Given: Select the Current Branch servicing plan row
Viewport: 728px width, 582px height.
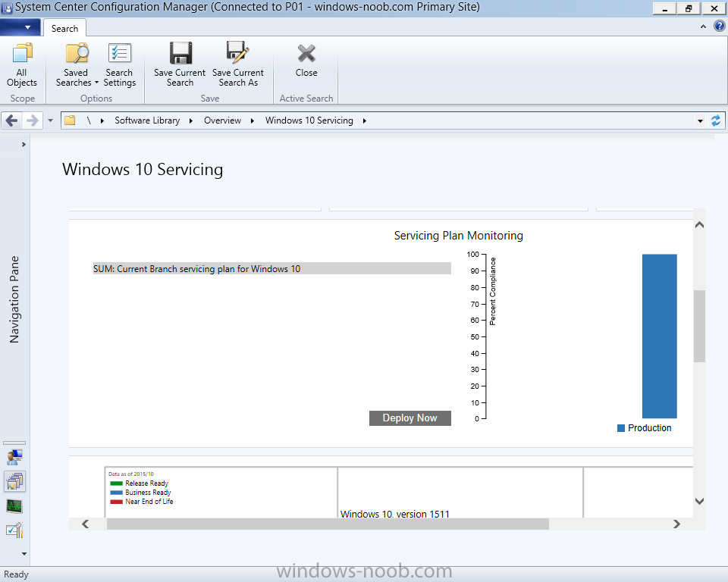Looking at the screenshot, I should click(x=272, y=268).
